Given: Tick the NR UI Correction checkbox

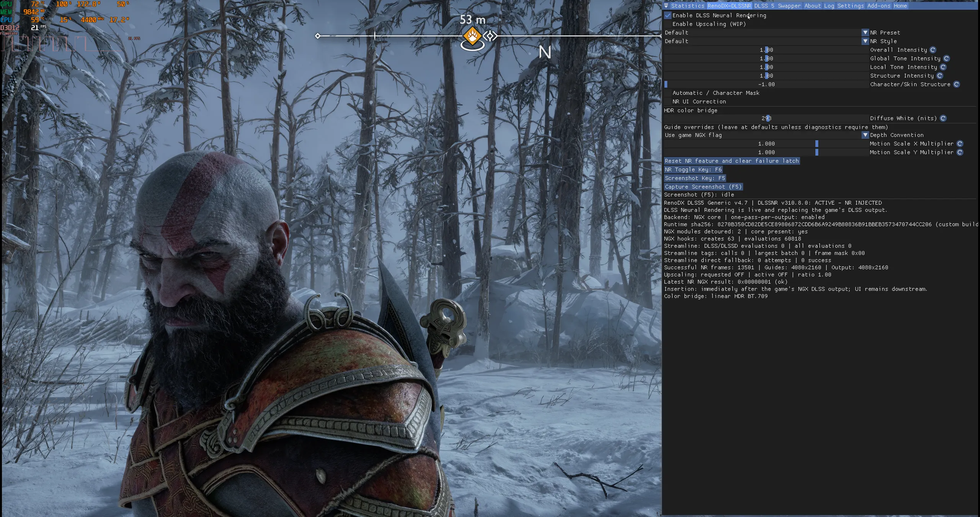Looking at the screenshot, I should tap(668, 101).
